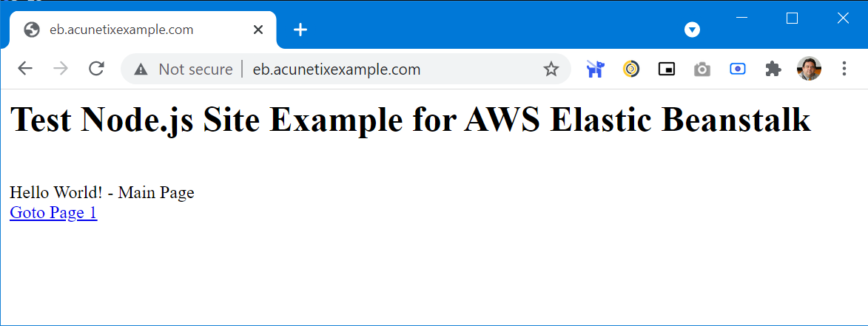Go back to the previous page
Screen dimensions: 868x326
tap(25, 69)
